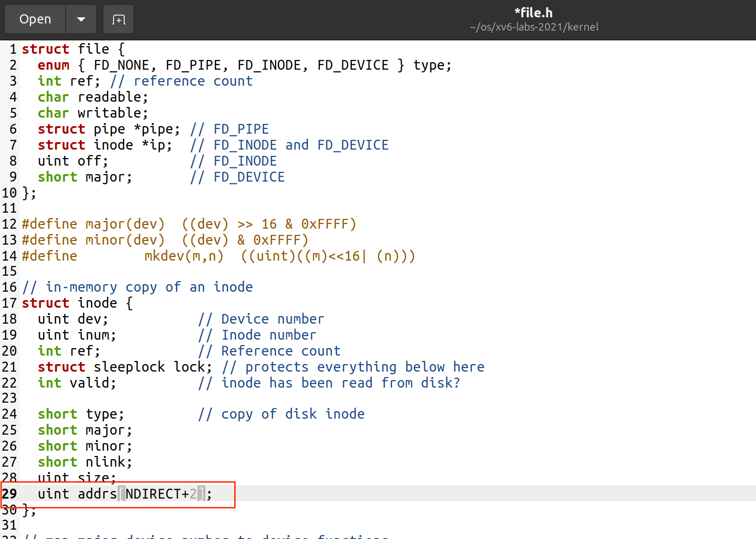Click empty line 23 in editor
This screenshot has height=539, width=756.
point(177,398)
